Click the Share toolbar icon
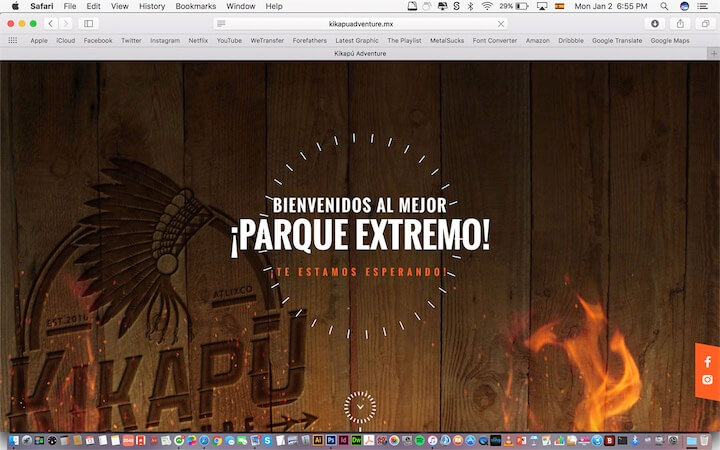The image size is (720, 450). pyautogui.click(x=680, y=23)
